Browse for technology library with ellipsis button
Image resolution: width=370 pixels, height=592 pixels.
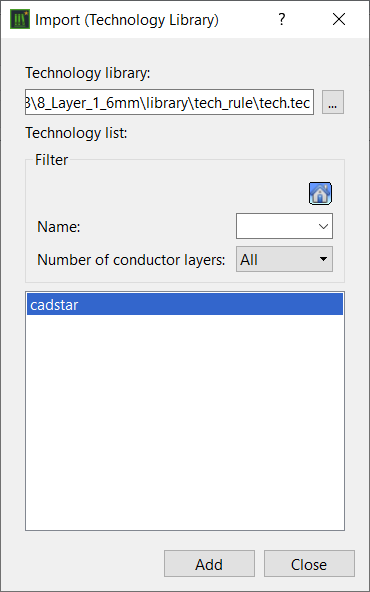coord(333,102)
